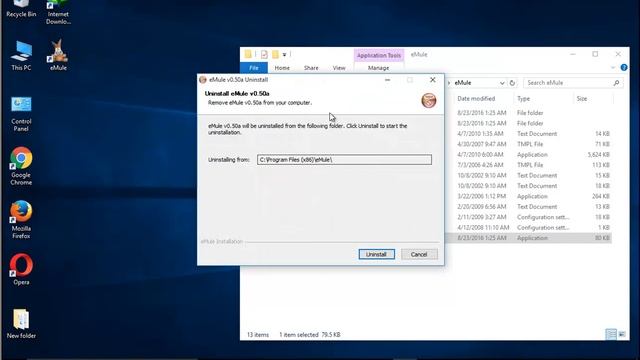This screenshot has height=360, width=640.
Task: Click Properties icon in Explorer quick access toolbar
Action: click(x=264, y=54)
